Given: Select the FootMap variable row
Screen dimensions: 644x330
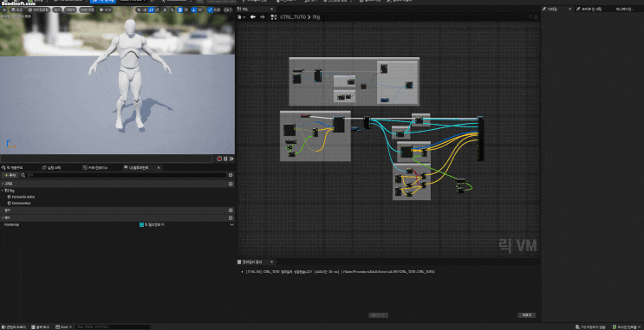Looking at the screenshot, I should (x=118, y=225).
